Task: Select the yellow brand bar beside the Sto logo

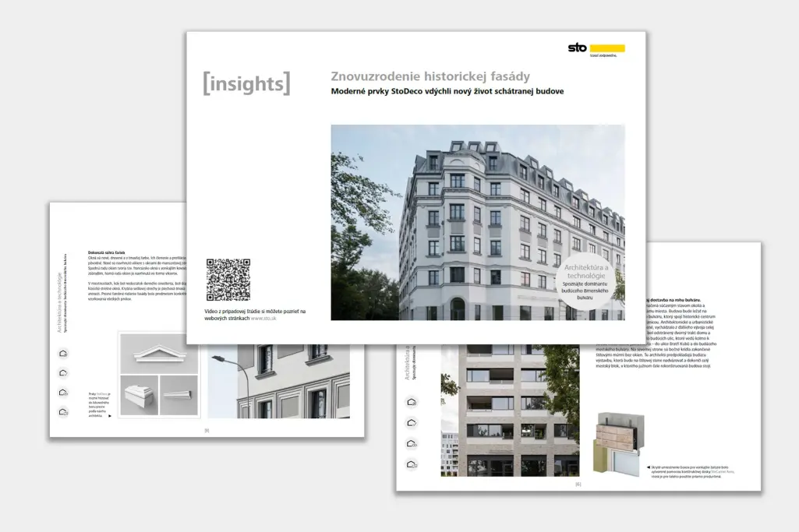Action: pos(608,47)
